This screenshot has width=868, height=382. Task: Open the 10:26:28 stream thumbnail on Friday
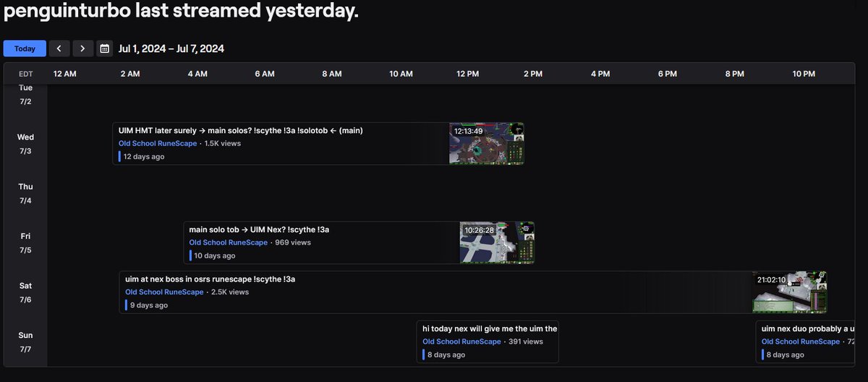pos(497,242)
